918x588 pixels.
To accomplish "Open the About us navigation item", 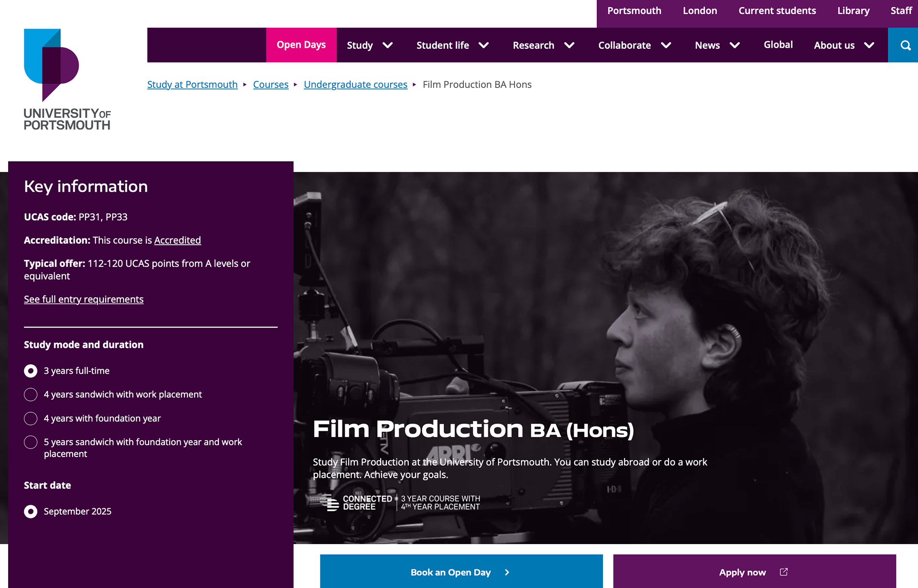I will pos(834,45).
